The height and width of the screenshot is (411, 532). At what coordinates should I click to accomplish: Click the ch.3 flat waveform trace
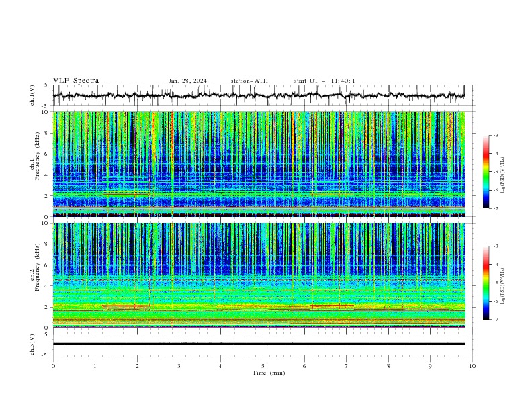pyautogui.click(x=259, y=344)
